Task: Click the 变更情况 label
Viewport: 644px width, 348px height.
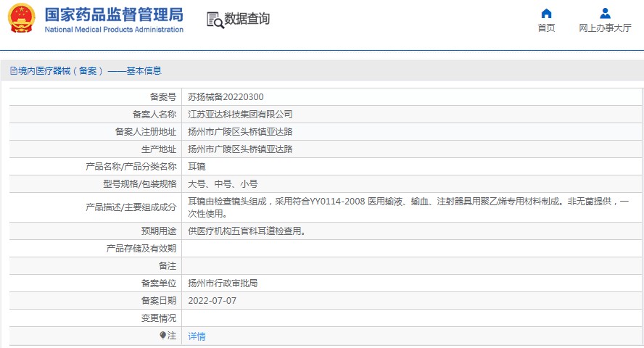Action: (159, 318)
